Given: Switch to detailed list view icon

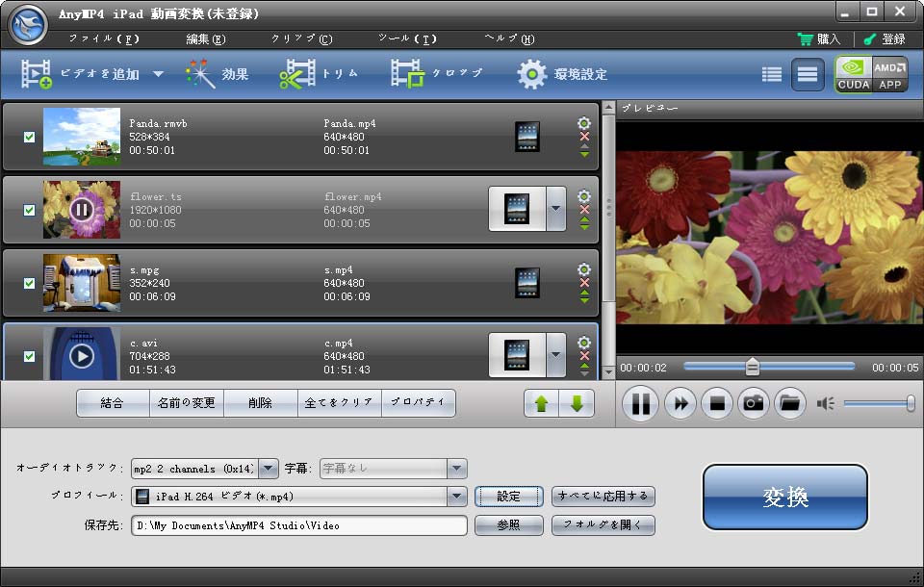Looking at the screenshot, I should 808,74.
